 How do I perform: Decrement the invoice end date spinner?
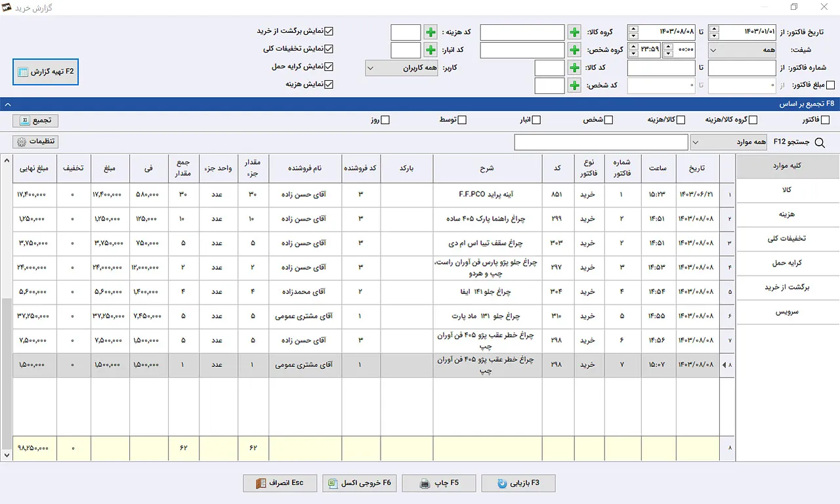pos(633,36)
